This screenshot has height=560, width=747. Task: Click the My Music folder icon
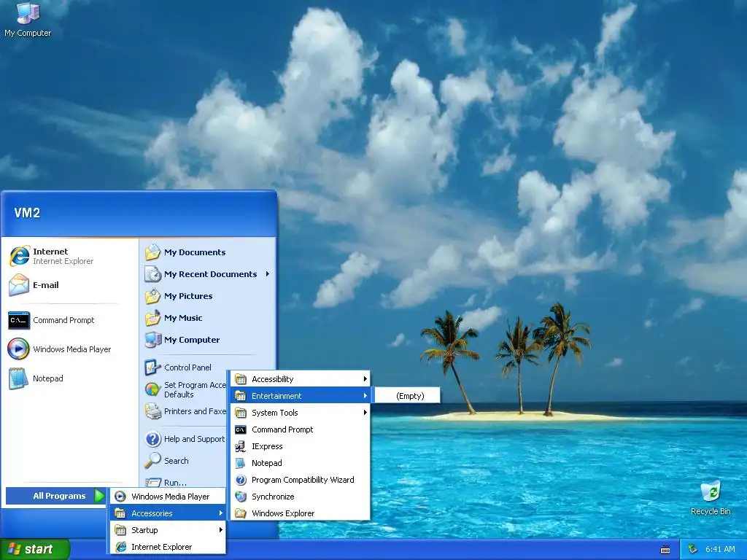(152, 318)
